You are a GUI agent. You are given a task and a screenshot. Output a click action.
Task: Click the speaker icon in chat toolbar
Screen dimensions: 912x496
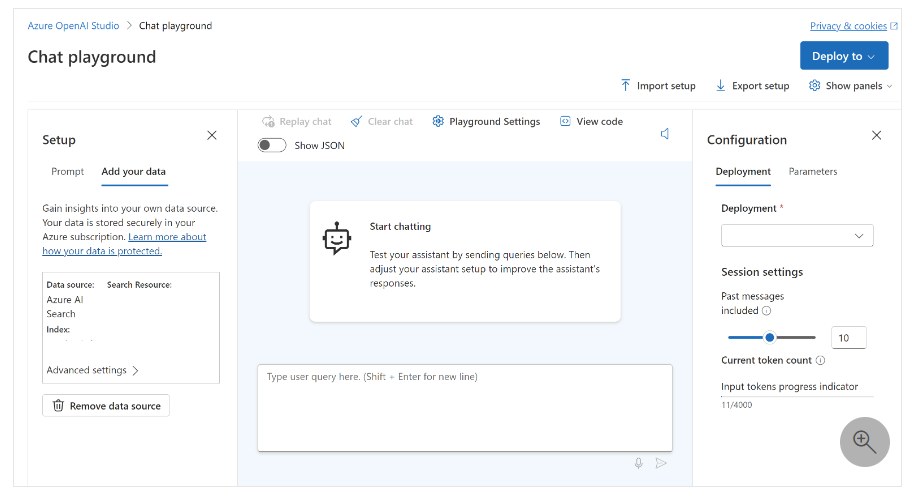tap(665, 134)
